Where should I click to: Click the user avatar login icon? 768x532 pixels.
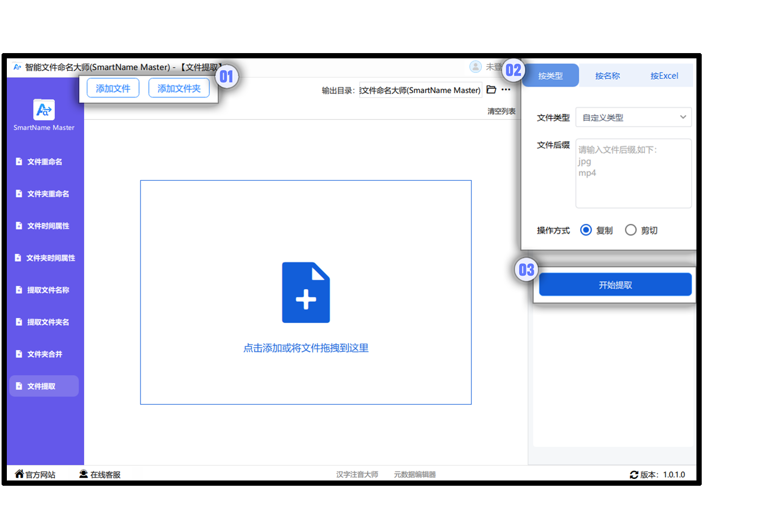pos(476,67)
